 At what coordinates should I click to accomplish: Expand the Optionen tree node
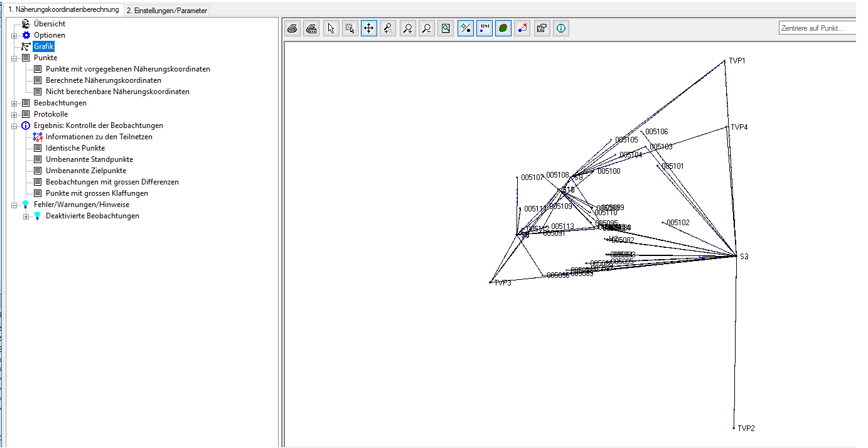click(14, 36)
